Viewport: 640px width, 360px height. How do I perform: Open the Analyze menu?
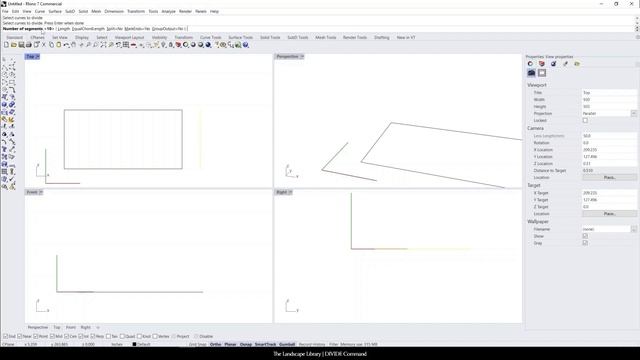168,11
